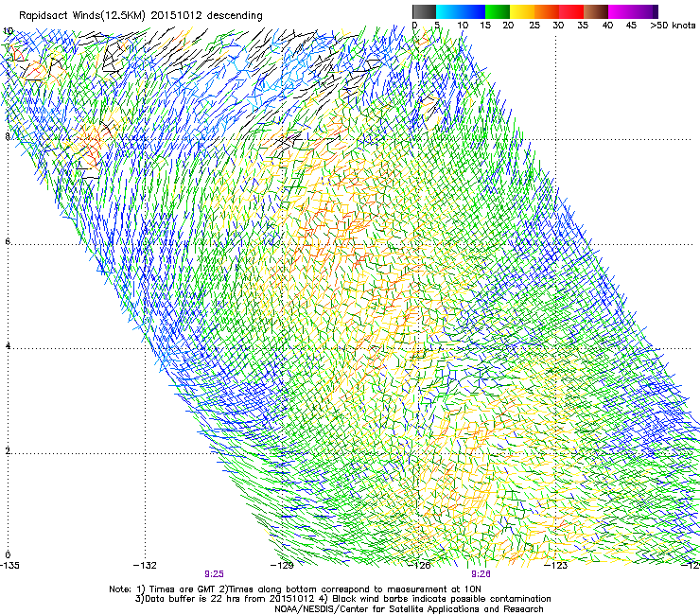The image size is (700, 615).
Task: Pick the magenta 40–45 knots legend segment
Action: [621, 11]
